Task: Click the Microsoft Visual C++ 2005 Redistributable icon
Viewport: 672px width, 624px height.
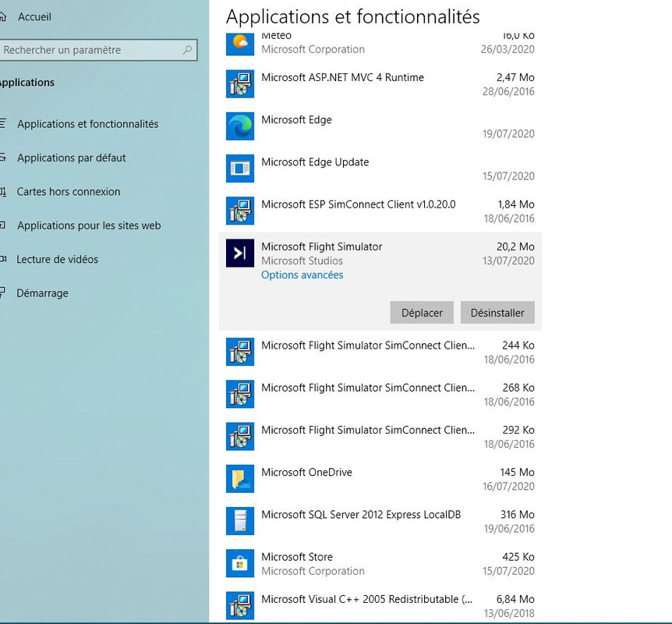Action: 240,605
